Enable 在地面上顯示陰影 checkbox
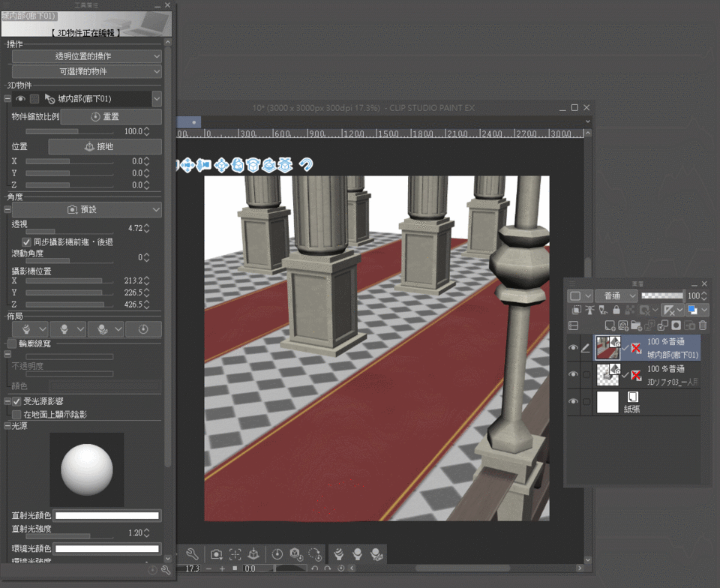This screenshot has width=720, height=588. [16, 414]
